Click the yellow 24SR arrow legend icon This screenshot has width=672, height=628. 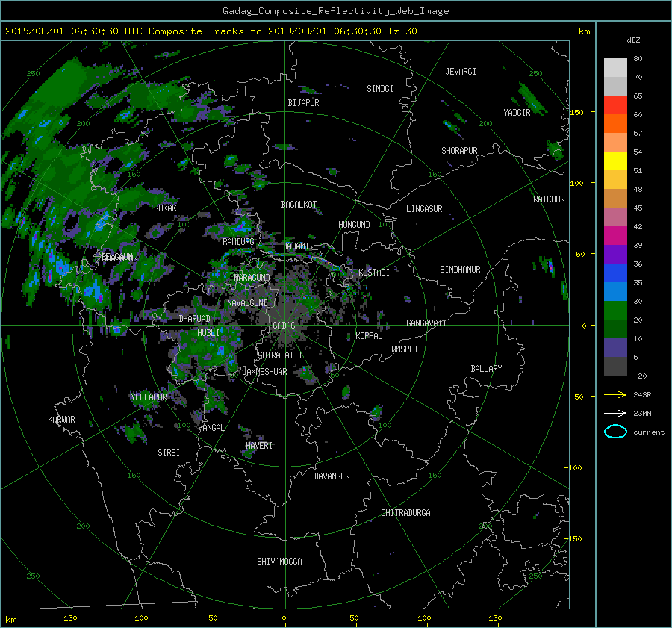[615, 394]
